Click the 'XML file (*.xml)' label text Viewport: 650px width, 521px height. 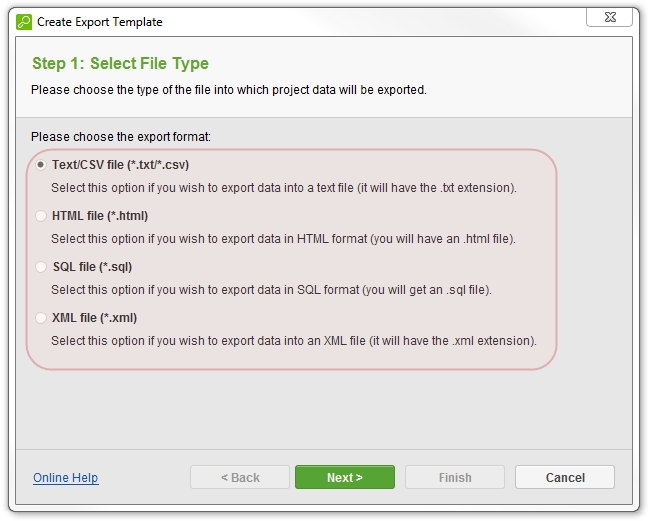95,318
